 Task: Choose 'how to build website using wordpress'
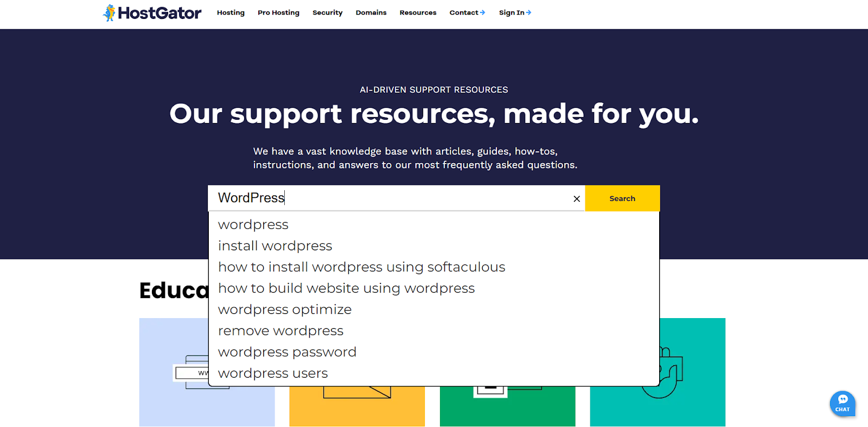433,288
